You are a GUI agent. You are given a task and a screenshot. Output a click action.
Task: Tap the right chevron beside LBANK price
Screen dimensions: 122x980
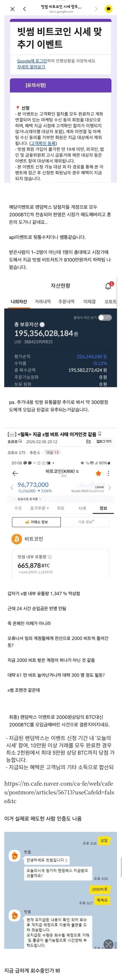[110, 487]
